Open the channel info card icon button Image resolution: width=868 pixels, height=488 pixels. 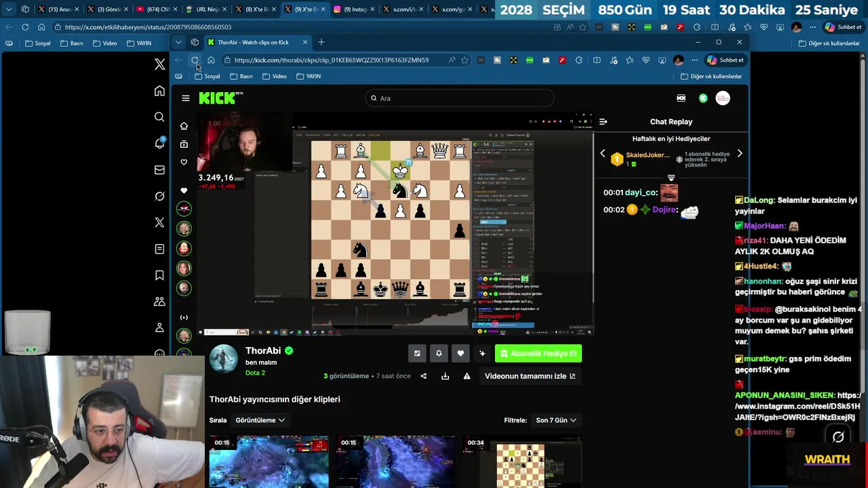coord(417,353)
